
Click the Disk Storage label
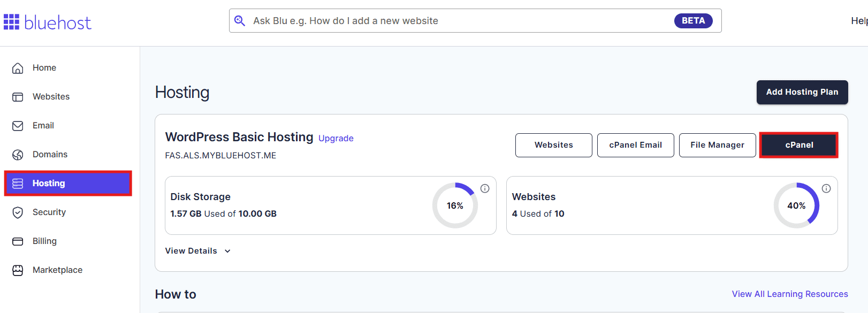201,197
